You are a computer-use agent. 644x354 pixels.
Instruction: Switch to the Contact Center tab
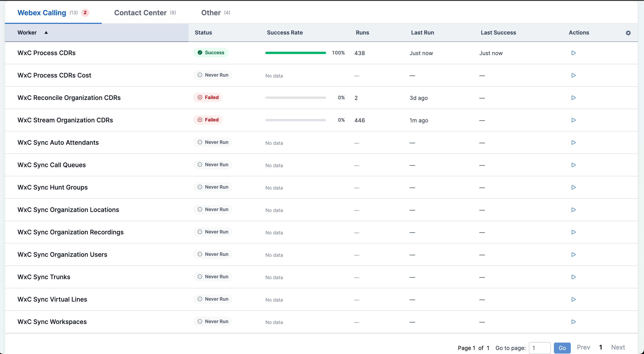tap(145, 13)
